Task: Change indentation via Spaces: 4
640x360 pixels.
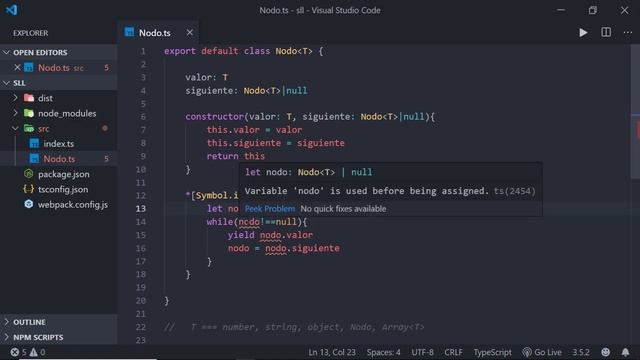Action: [x=383, y=352]
